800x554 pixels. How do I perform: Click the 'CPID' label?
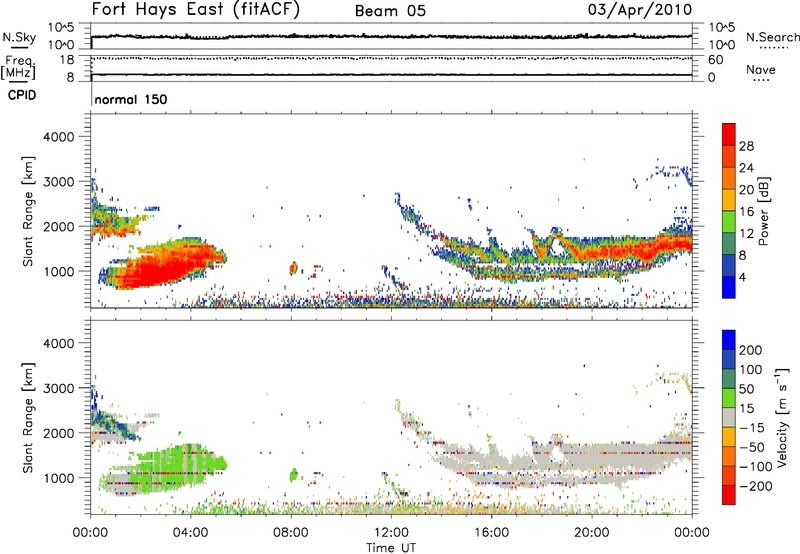click(x=22, y=95)
